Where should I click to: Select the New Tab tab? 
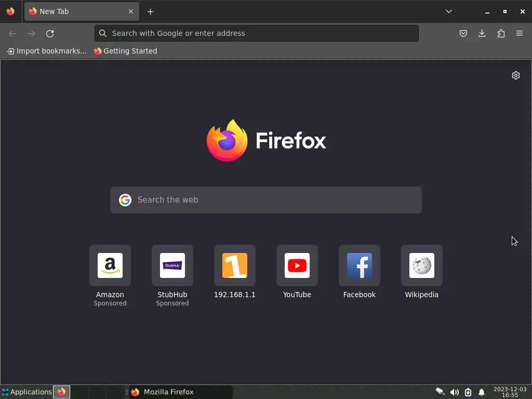coord(82,11)
